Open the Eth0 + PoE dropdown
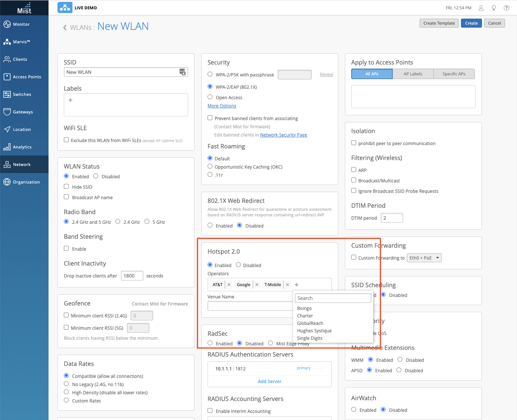The height and width of the screenshot is (420, 517). point(424,258)
